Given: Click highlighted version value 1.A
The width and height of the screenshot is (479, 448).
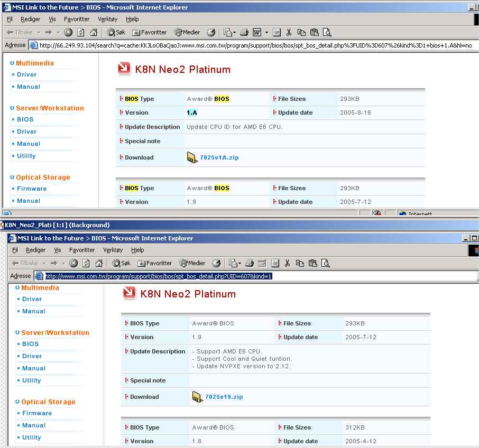Looking at the screenshot, I should (192, 113).
